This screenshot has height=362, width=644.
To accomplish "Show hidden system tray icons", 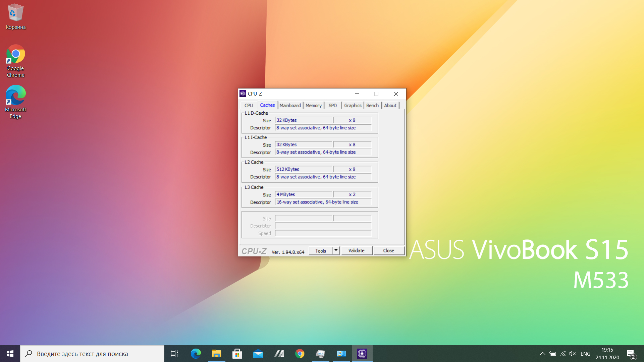I will (542, 354).
